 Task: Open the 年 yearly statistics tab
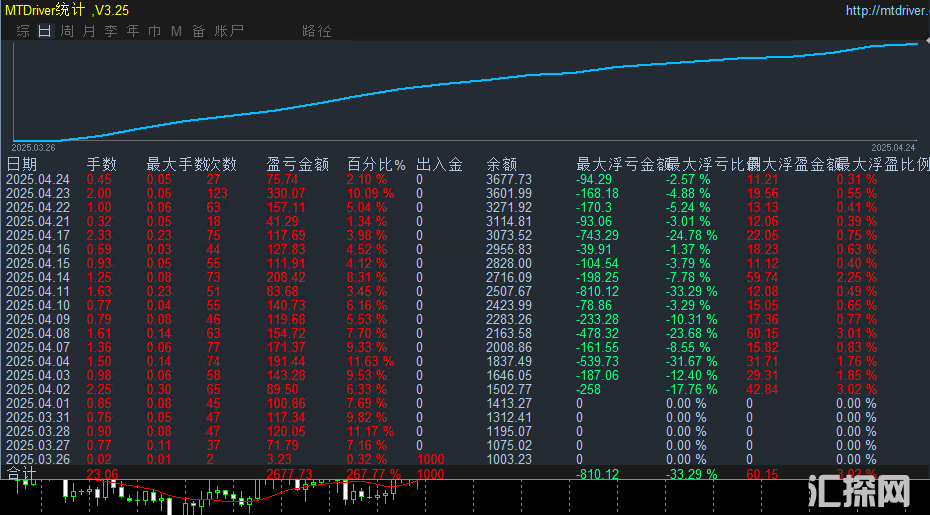coord(132,31)
